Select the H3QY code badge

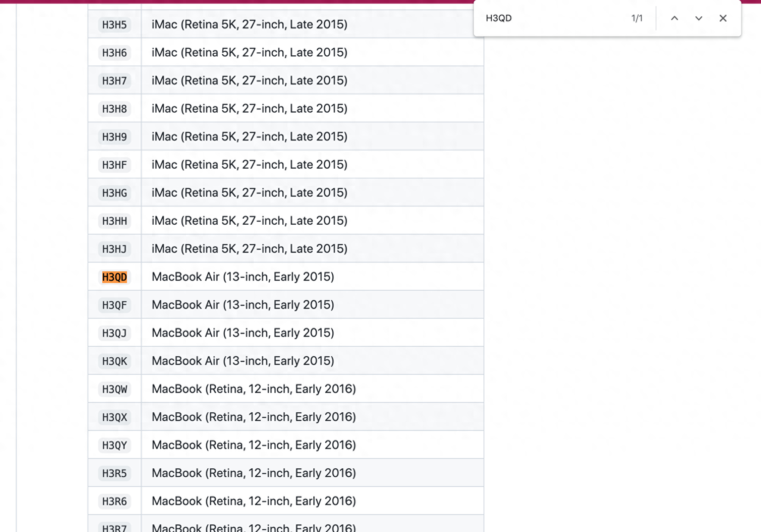[114, 445]
